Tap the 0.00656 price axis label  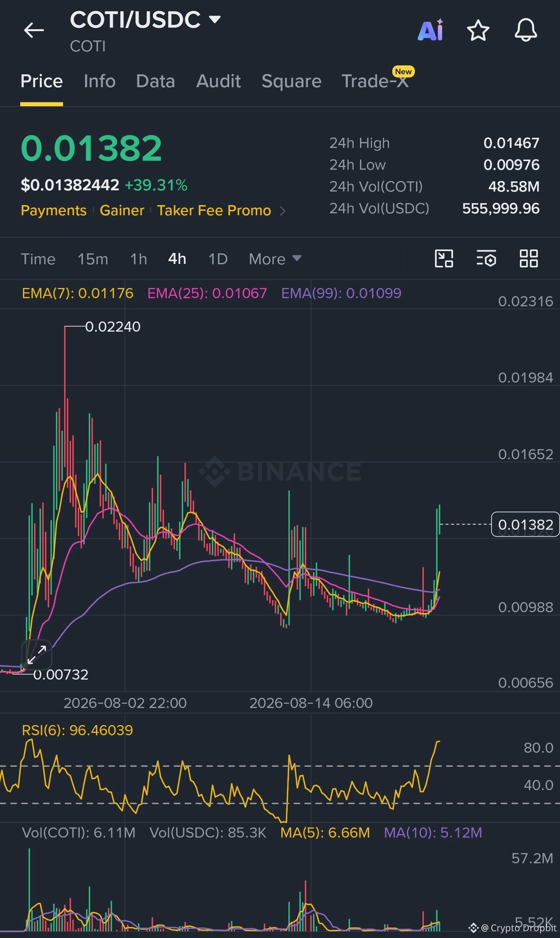(525, 683)
